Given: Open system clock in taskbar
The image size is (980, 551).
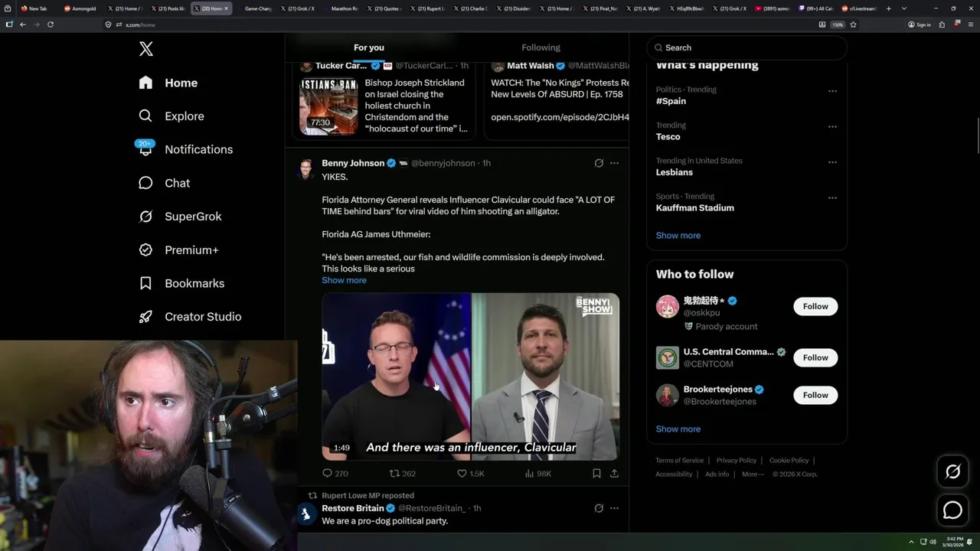Looking at the screenshot, I should (x=954, y=542).
